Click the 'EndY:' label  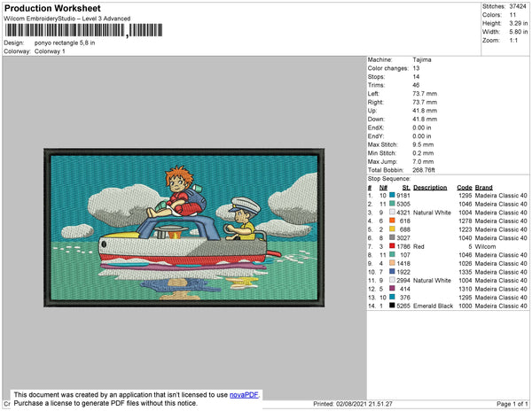click(x=376, y=136)
